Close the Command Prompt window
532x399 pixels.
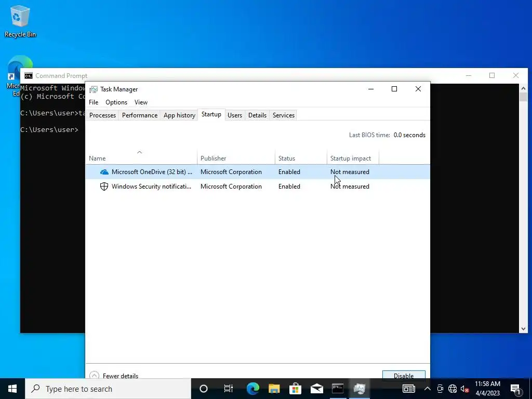coord(516,75)
